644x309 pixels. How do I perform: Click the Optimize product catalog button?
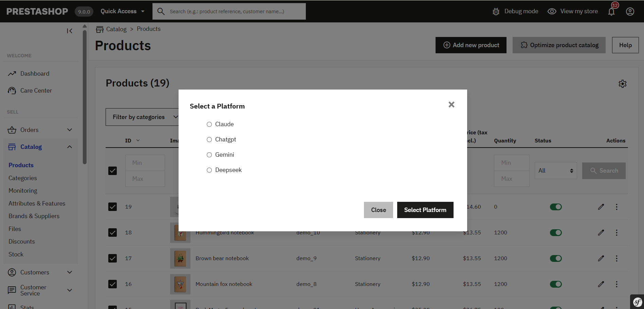559,45
